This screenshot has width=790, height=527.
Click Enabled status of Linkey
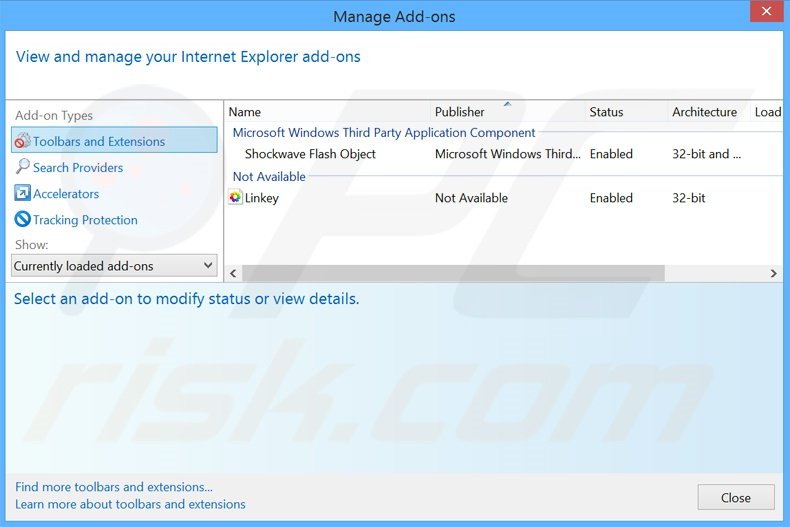pyautogui.click(x=611, y=198)
